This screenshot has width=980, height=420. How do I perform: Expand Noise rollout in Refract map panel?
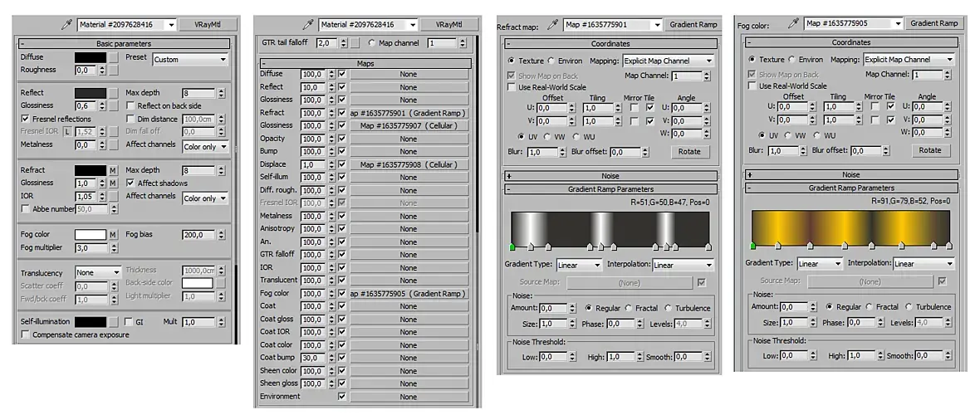tap(610, 176)
